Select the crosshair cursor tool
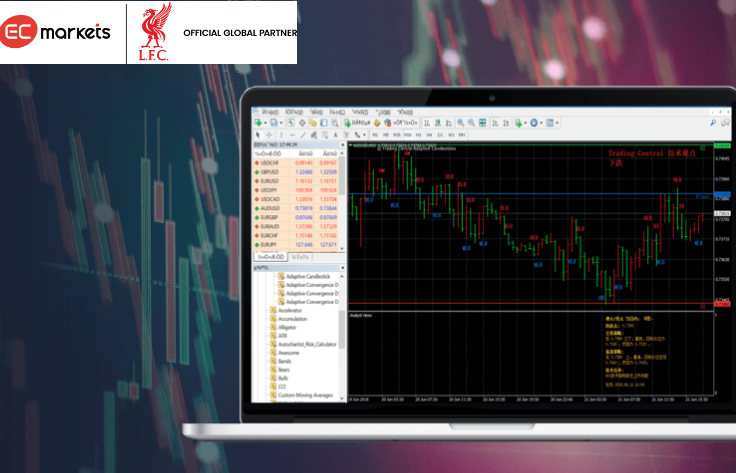736x473 pixels. pos(269,135)
